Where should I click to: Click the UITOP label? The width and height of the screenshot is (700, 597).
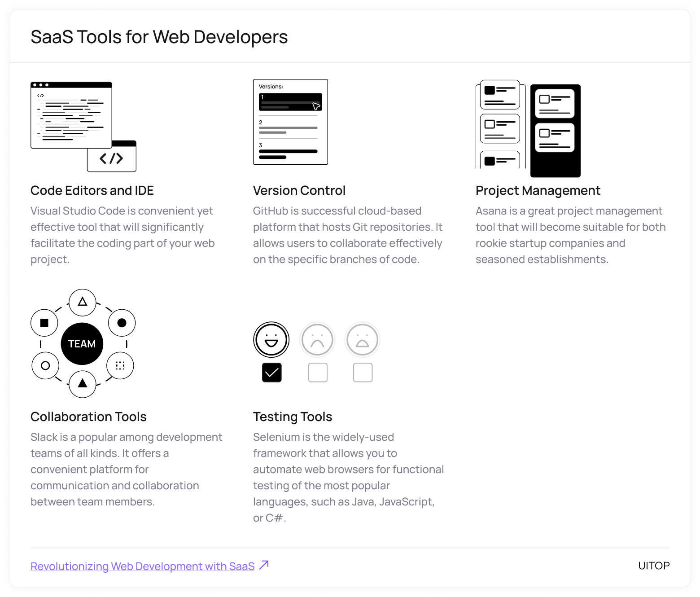654,566
